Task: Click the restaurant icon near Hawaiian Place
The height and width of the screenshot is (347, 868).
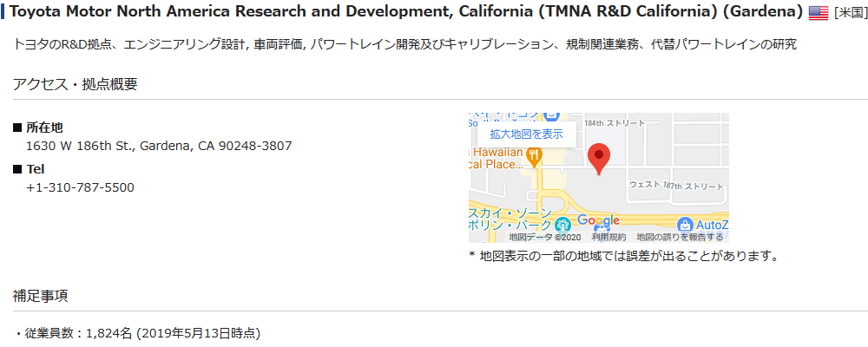Action: coord(534,158)
